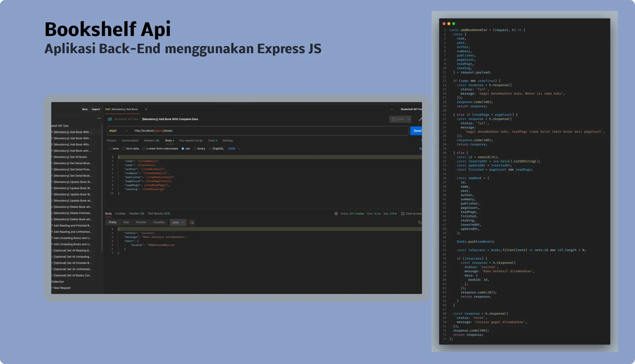Image resolution: width=635 pixels, height=364 pixels.
Task: Select the form-data body type radio
Action: pyautogui.click(x=124, y=149)
